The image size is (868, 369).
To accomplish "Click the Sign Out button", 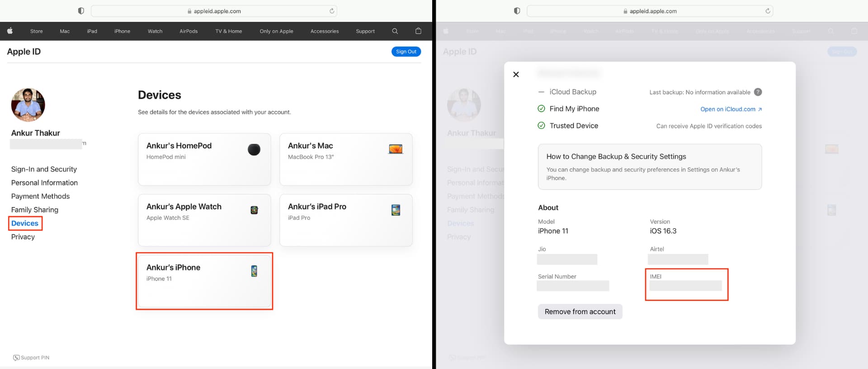I will click(x=406, y=52).
